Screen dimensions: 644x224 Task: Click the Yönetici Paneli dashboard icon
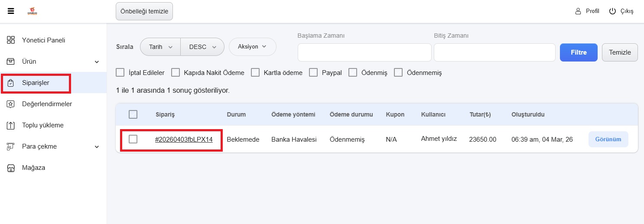point(11,40)
